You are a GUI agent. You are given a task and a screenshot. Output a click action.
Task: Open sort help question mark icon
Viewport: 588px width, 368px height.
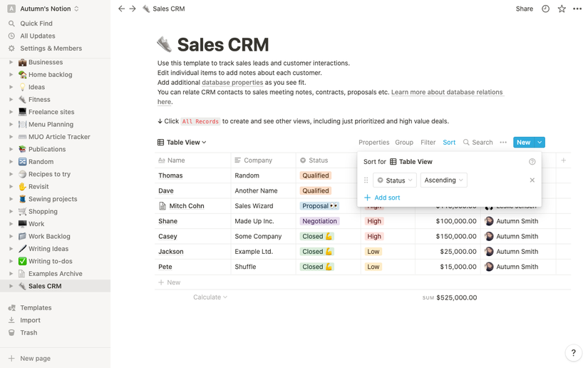pos(532,162)
